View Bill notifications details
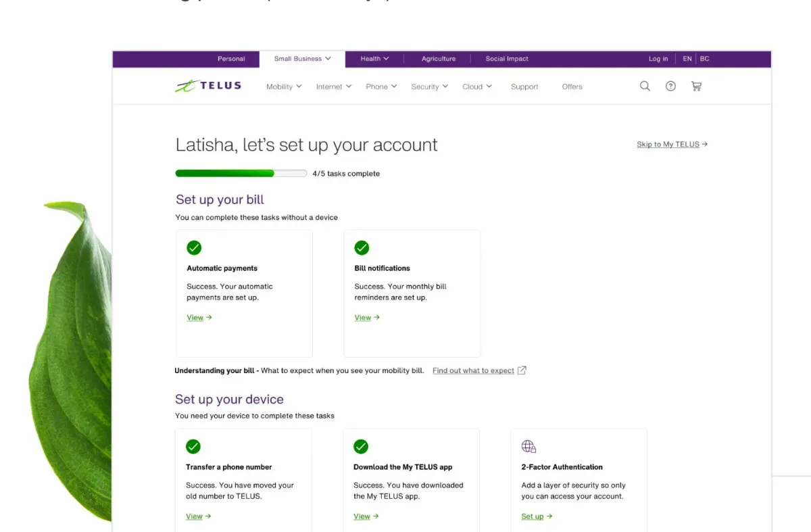 coord(367,318)
